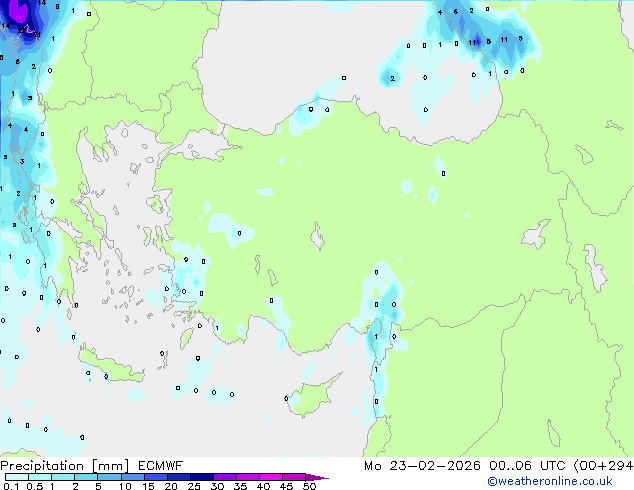Click the "20" legend label
The width and height of the screenshot is (634, 490).
coord(171,486)
